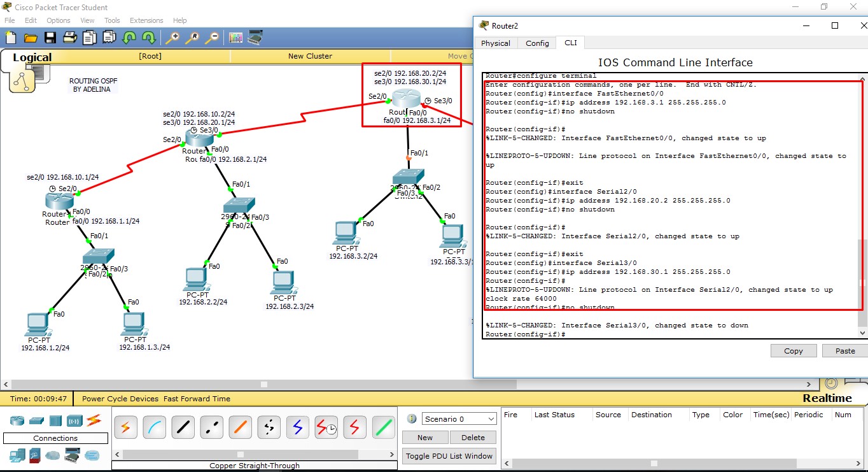
Task: Switch to Router2's Config tab
Action: click(536, 43)
